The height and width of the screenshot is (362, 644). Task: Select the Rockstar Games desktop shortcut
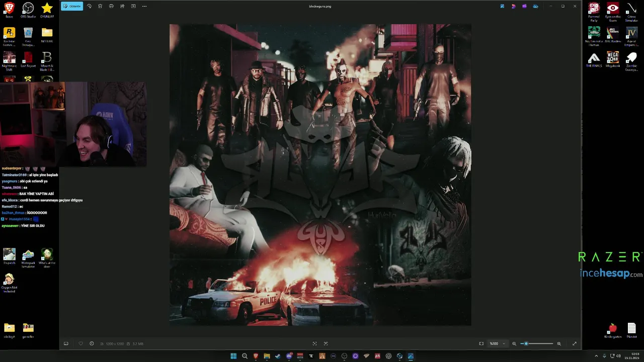coord(9,36)
